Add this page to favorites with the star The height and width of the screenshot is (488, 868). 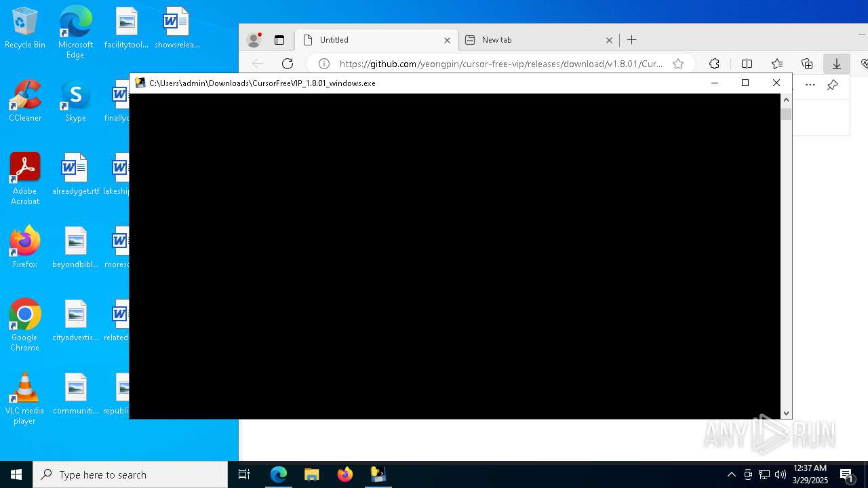(678, 64)
